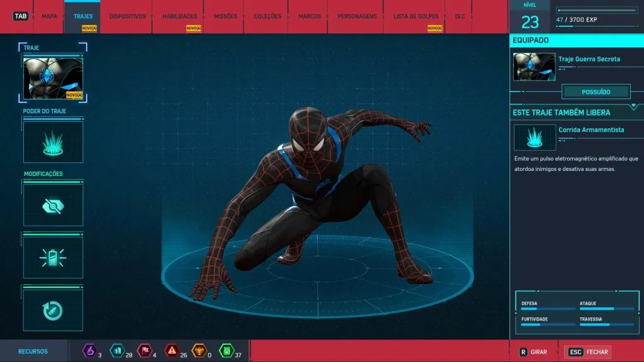Open the Personagens tab
This screenshot has width=644, height=362.
(x=357, y=16)
